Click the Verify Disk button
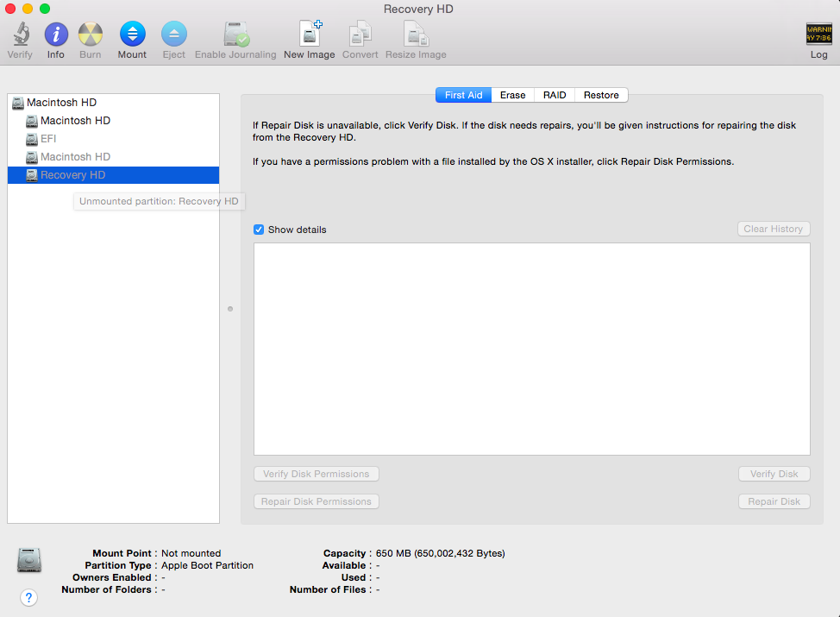 tap(774, 474)
